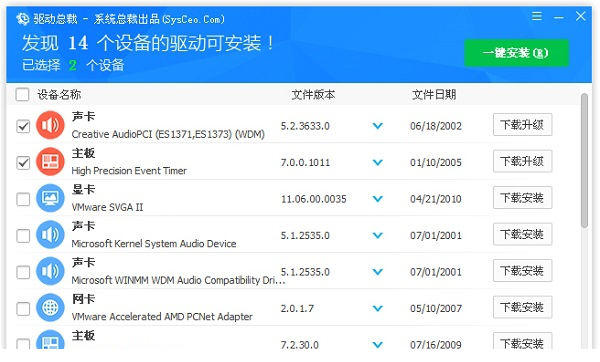The height and width of the screenshot is (362, 600).
Task: Click 下载安装 in the 07/16/2009 row
Action: click(x=522, y=341)
